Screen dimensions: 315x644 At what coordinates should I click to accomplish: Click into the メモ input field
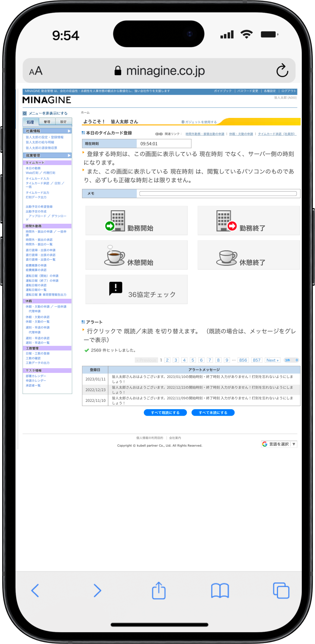218,193
